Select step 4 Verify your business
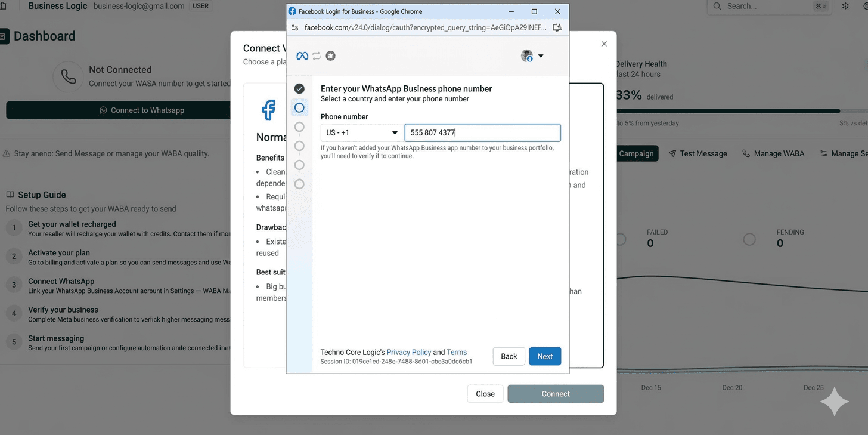Viewport: 868px width, 435px height. [118, 314]
